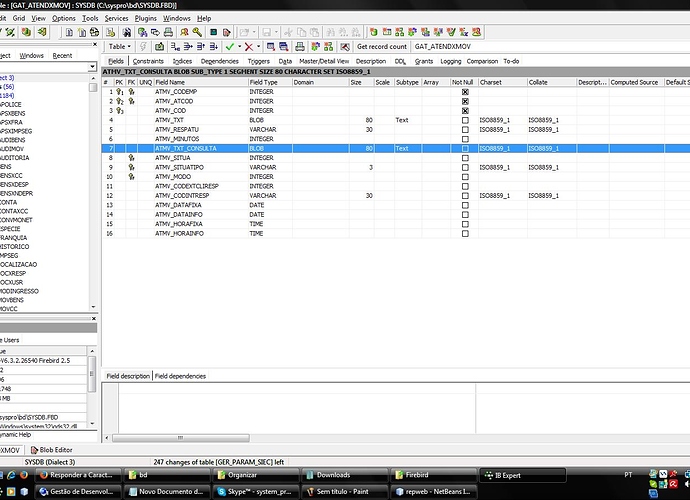Open the dropdown arrow next to the commit checkmark

tap(240, 46)
